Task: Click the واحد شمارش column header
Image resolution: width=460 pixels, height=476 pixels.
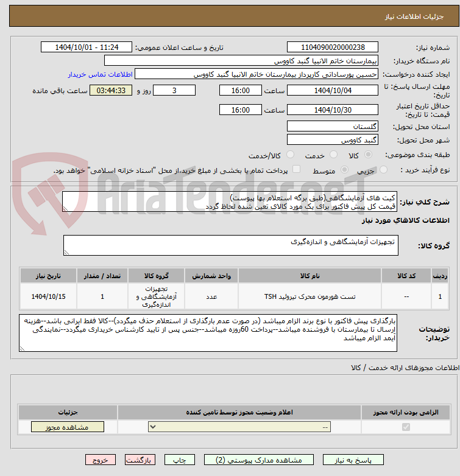Action: [x=211, y=276]
